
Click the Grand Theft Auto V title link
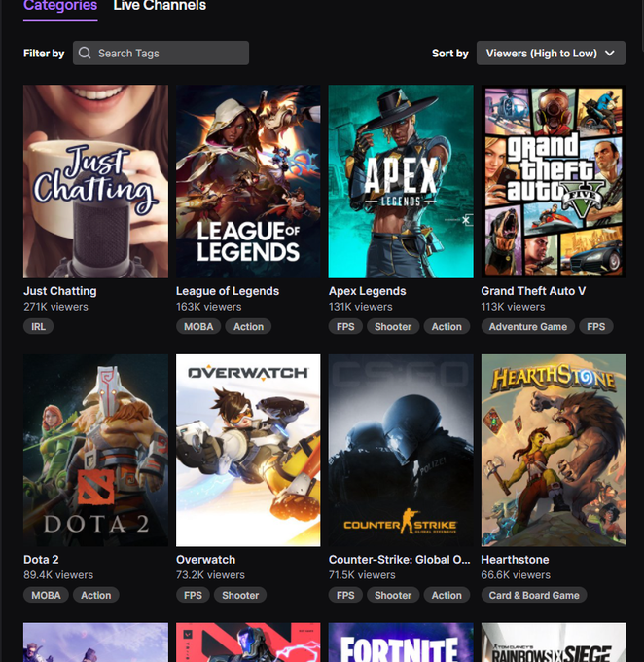click(x=533, y=291)
